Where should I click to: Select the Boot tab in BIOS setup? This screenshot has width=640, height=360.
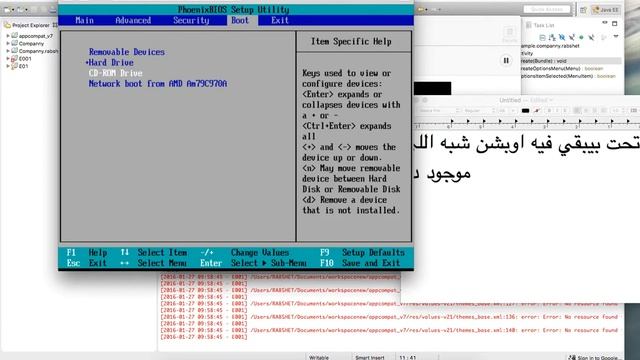click(x=240, y=20)
